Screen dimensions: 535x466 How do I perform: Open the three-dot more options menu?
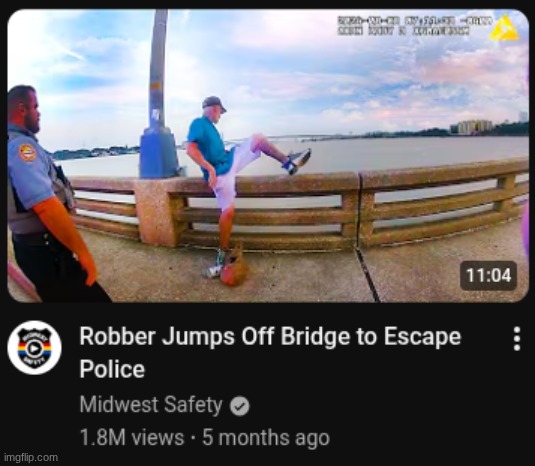click(517, 339)
